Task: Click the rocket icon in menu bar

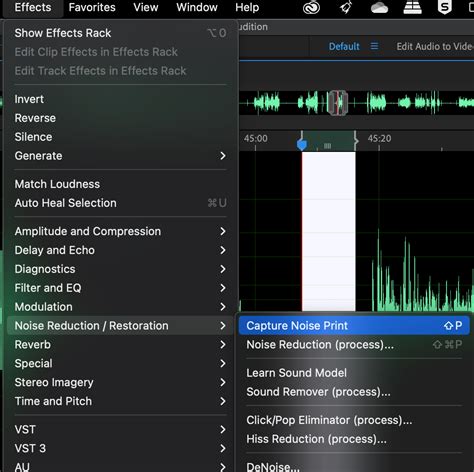Action: click(346, 7)
